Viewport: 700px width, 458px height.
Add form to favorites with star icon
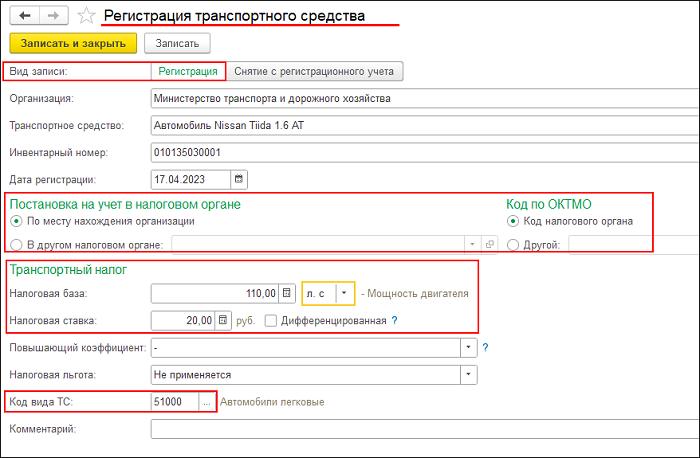(87, 16)
